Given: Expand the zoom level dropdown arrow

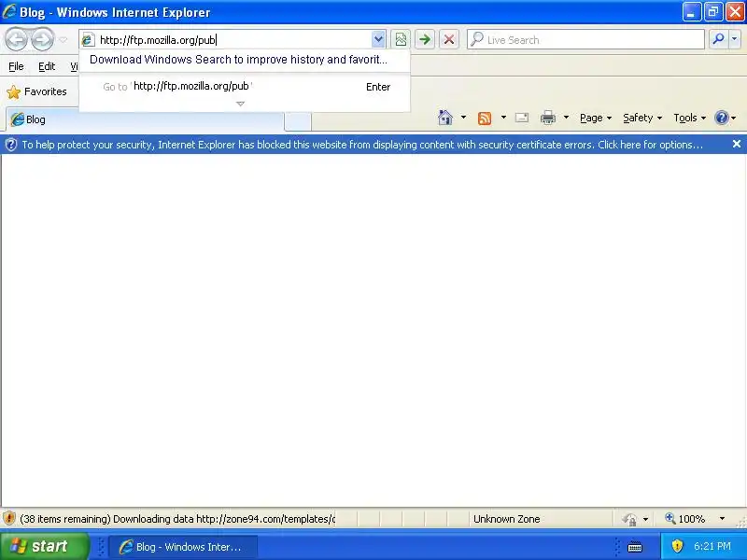Looking at the screenshot, I should tap(722, 519).
